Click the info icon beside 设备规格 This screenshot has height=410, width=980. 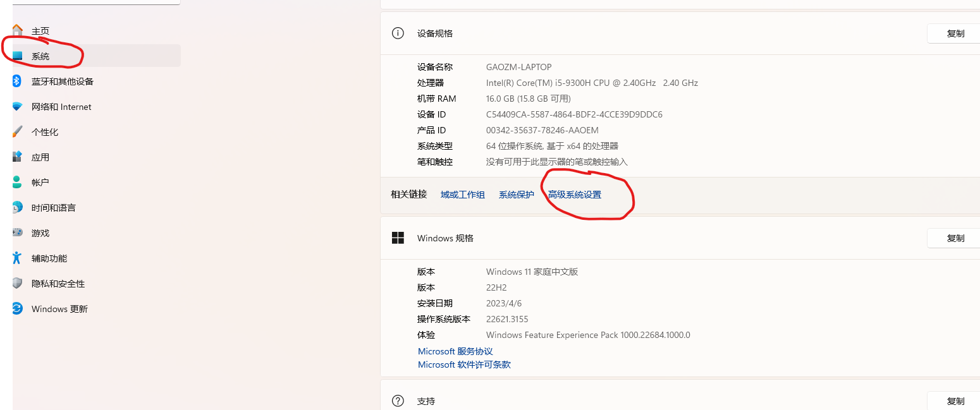398,33
